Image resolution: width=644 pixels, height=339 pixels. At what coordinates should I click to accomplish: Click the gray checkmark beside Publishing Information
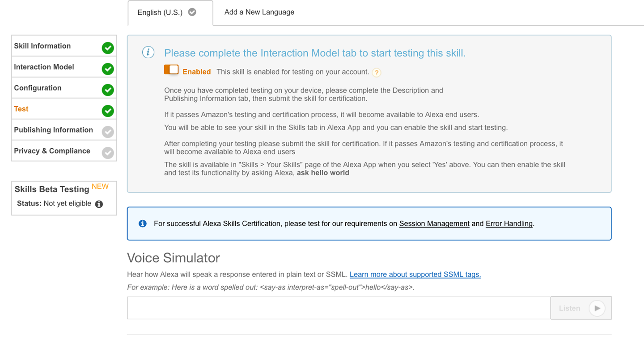108,132
